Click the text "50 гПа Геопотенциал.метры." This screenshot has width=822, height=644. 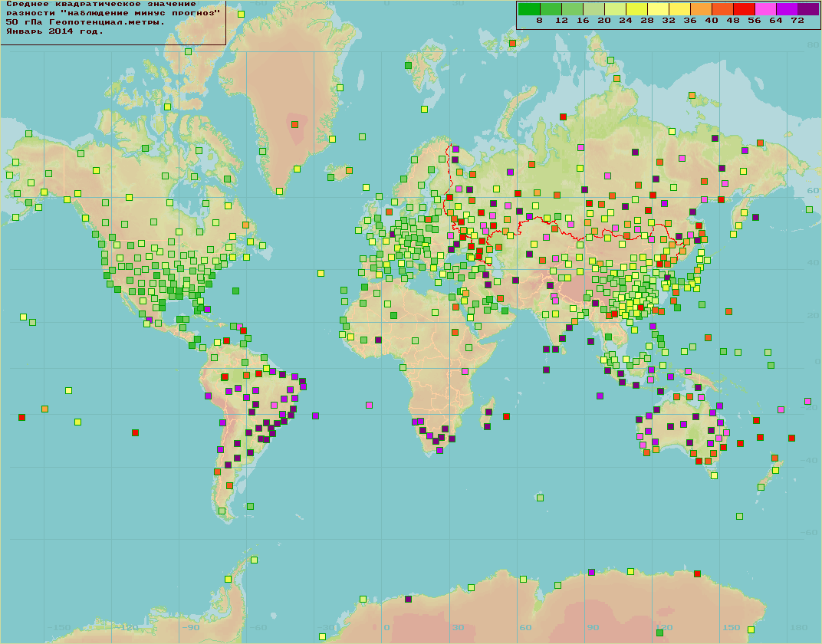click(x=85, y=22)
